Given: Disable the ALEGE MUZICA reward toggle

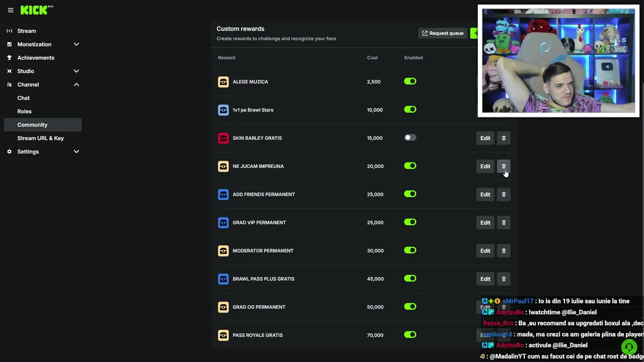Looking at the screenshot, I should pos(410,81).
